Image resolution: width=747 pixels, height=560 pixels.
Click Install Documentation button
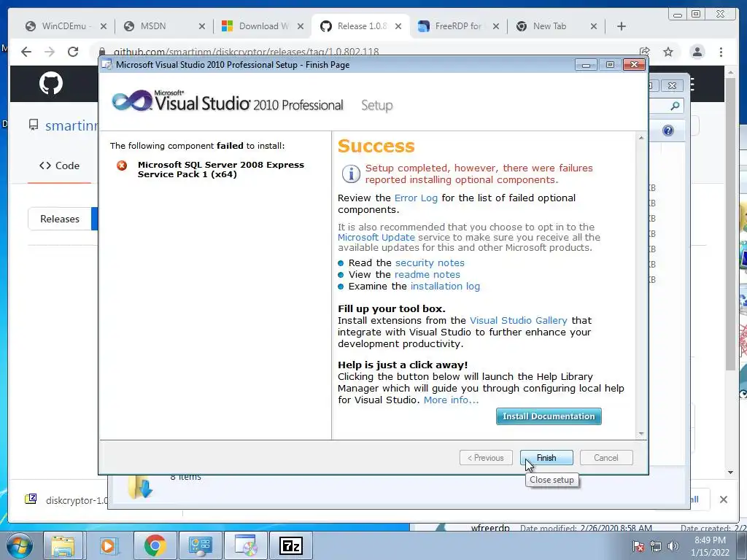coord(549,416)
